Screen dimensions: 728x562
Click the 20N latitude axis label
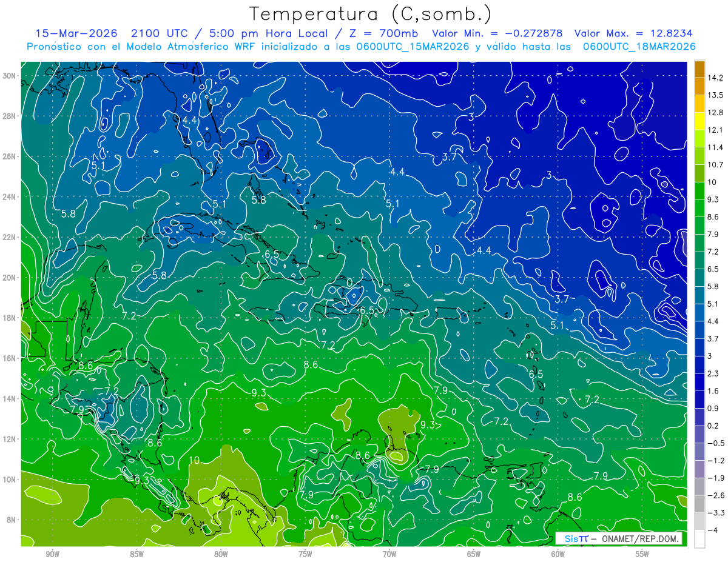click(x=10, y=278)
